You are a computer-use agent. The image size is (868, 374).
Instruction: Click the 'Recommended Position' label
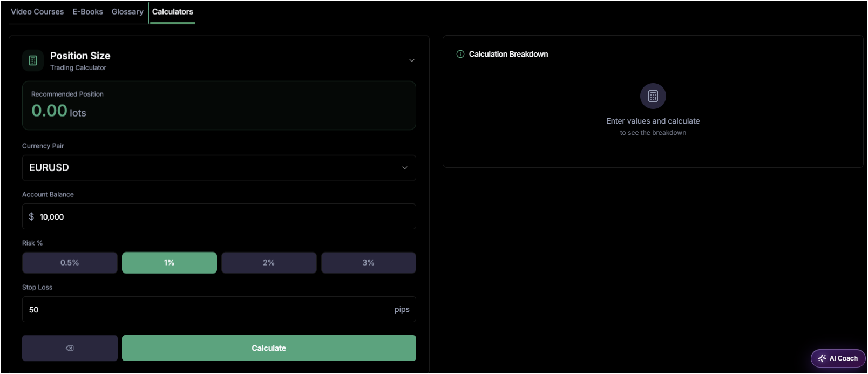(x=67, y=94)
